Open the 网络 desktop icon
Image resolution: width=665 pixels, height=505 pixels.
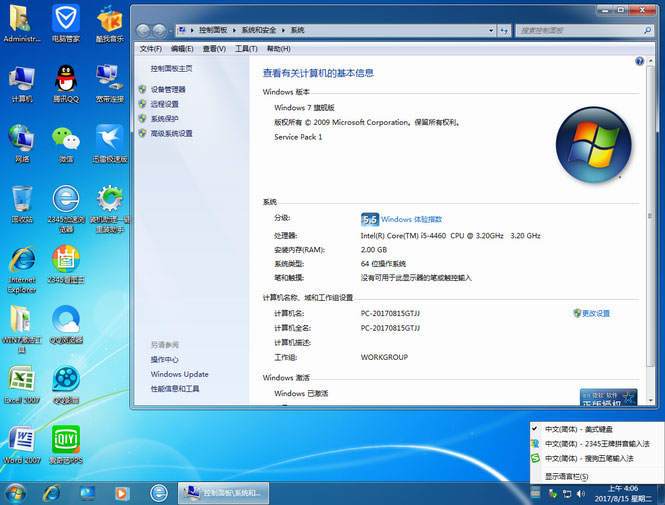coord(21,144)
